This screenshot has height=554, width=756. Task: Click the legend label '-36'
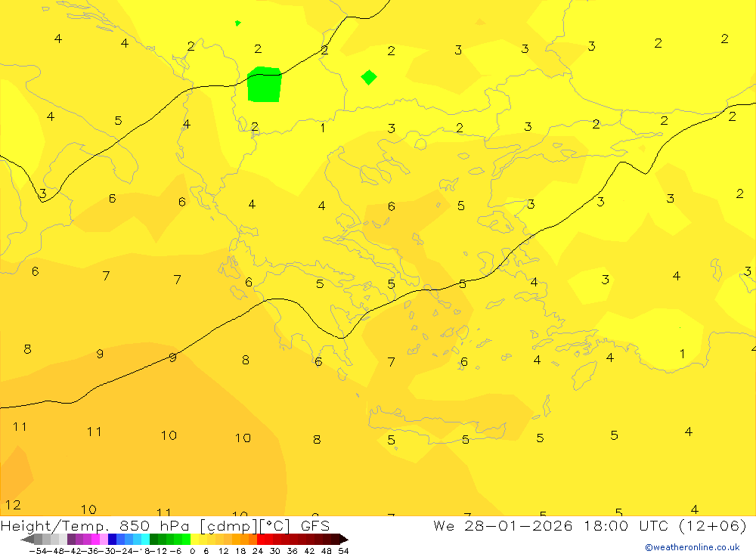click(x=90, y=551)
